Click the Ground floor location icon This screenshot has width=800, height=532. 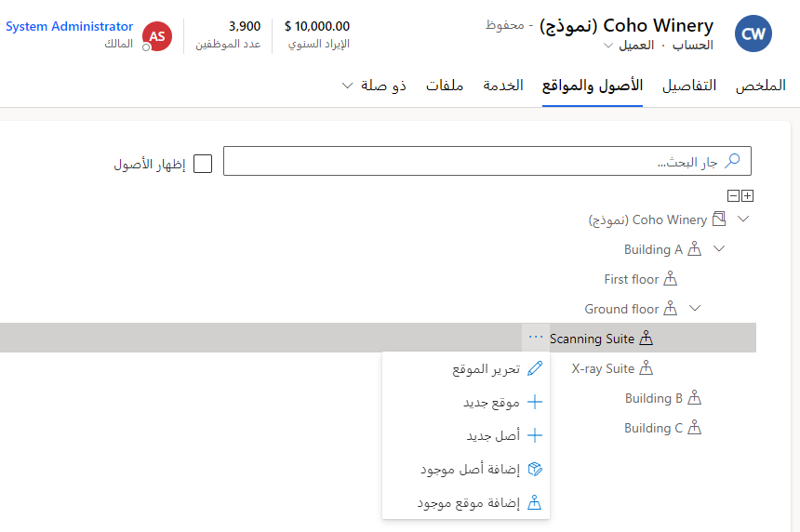click(x=670, y=309)
